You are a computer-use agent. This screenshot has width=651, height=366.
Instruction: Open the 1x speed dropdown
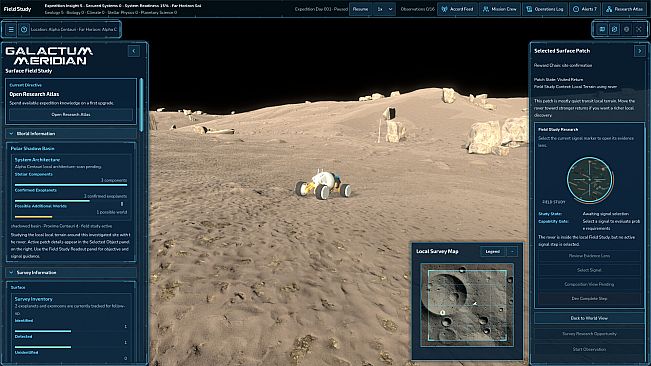[x=384, y=9]
